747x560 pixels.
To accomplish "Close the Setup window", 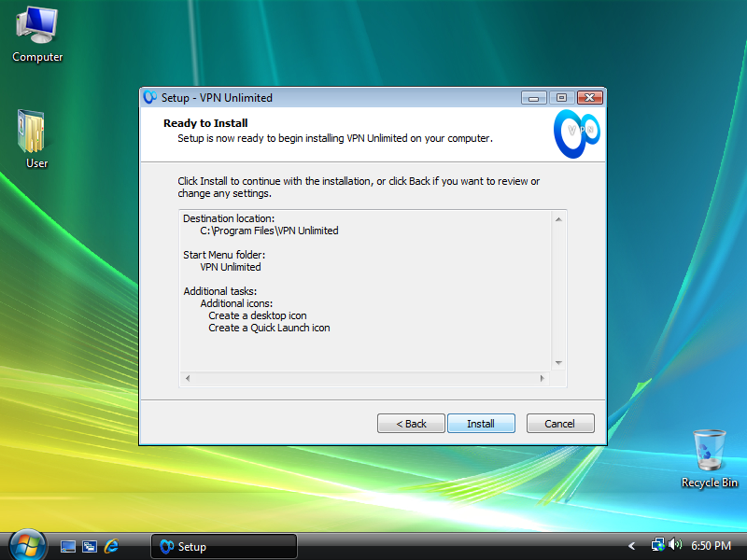I will (x=590, y=98).
